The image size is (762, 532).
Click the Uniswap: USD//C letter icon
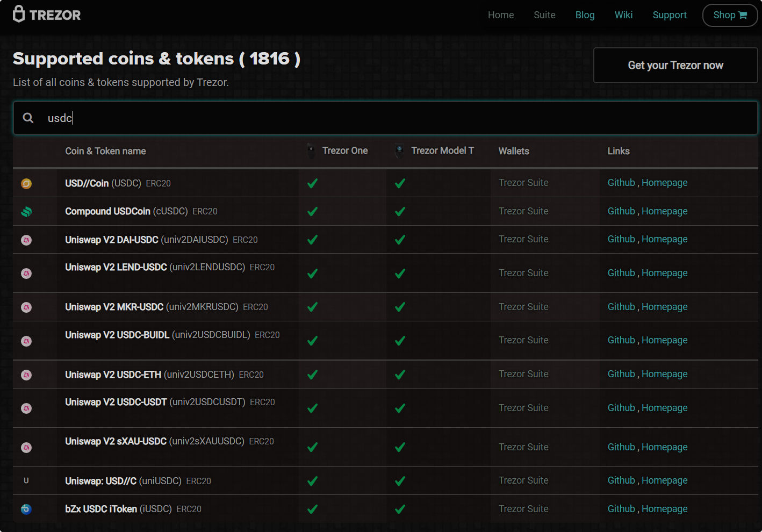[26, 481]
